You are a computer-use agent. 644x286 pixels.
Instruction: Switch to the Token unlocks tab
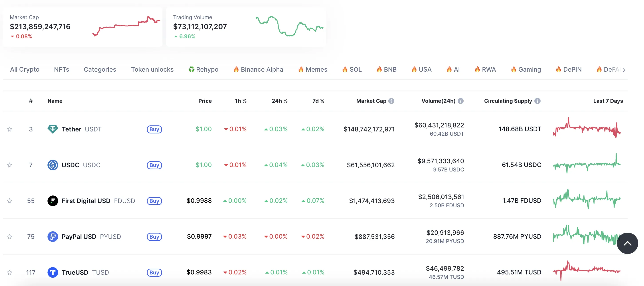152,69
